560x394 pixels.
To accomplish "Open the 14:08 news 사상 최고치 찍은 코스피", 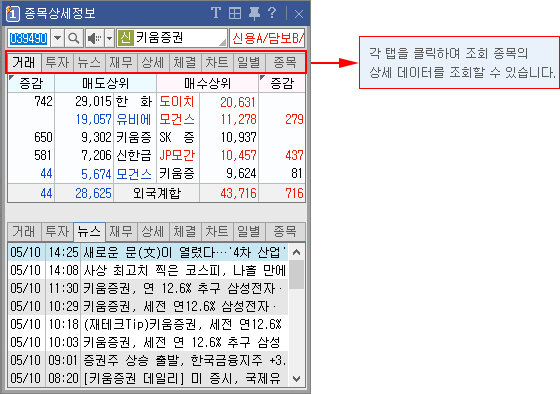I will click(x=148, y=270).
